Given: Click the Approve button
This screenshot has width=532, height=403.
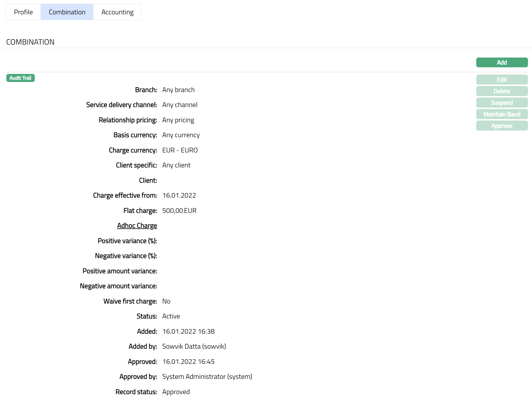Looking at the screenshot, I should [x=502, y=126].
